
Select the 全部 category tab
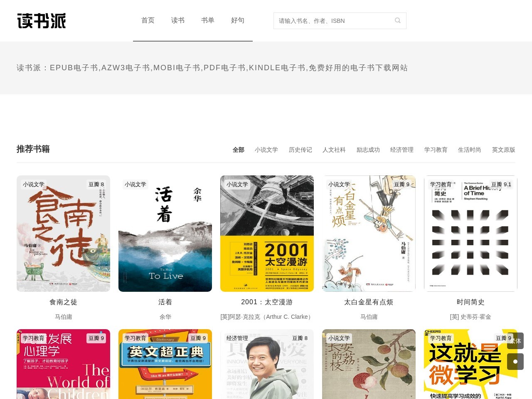tap(239, 150)
